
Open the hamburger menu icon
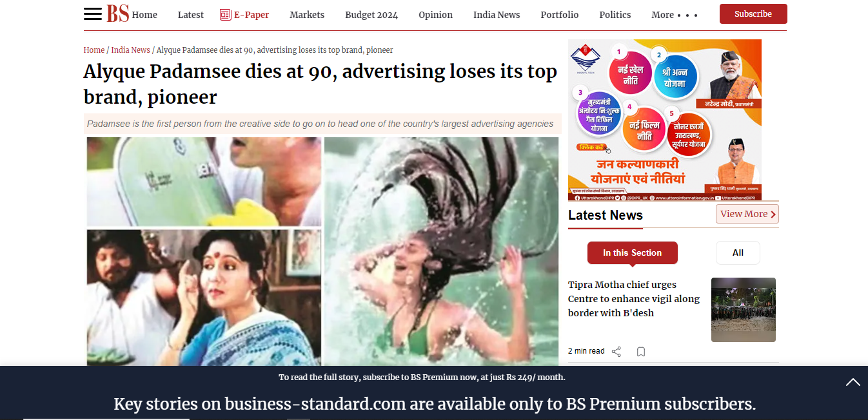[x=93, y=14]
